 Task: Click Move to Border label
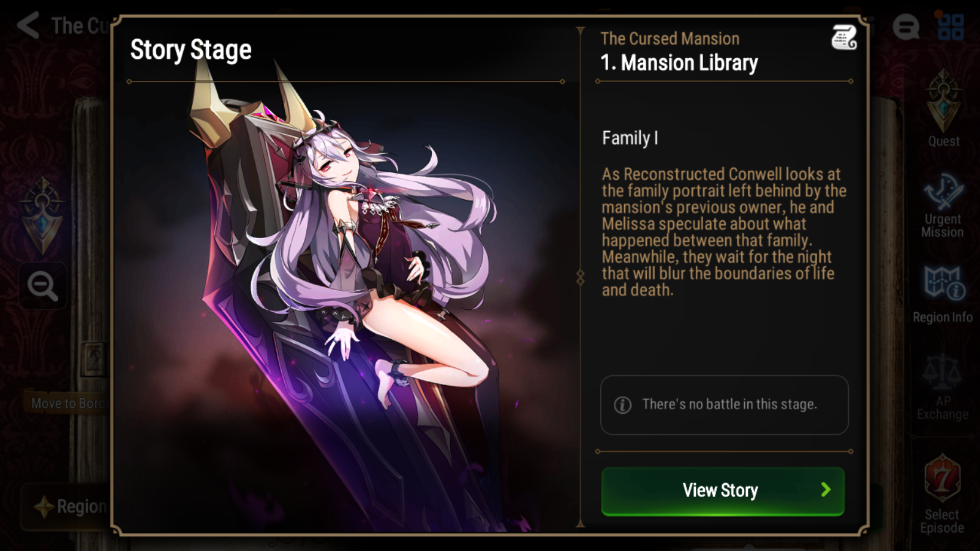[x=67, y=403]
